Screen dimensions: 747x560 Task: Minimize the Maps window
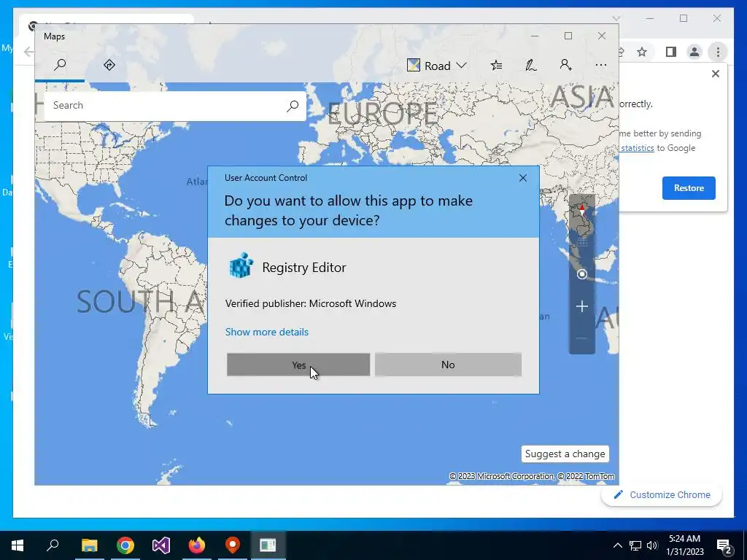(535, 36)
